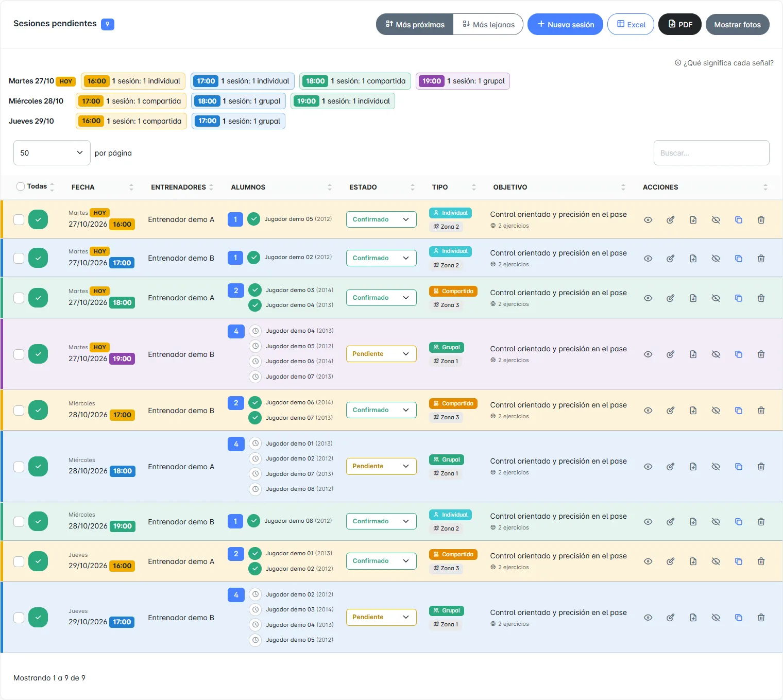Open ¿Qué significa cada señal? help

[724, 63]
